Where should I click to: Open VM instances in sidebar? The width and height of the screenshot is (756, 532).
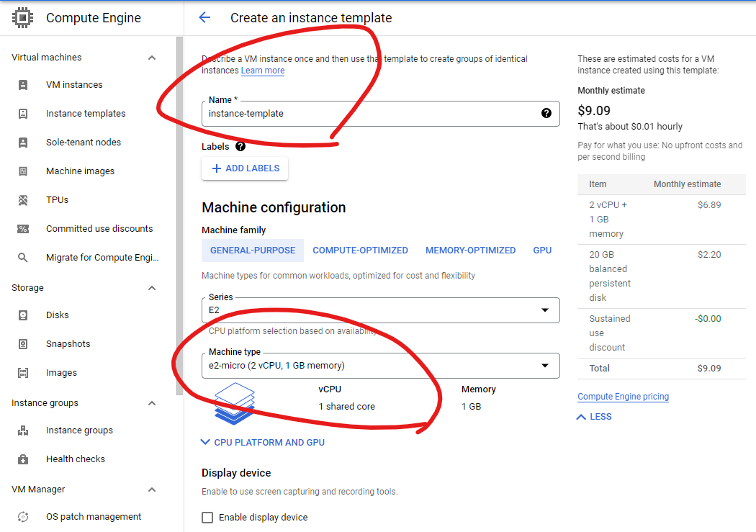click(x=74, y=85)
